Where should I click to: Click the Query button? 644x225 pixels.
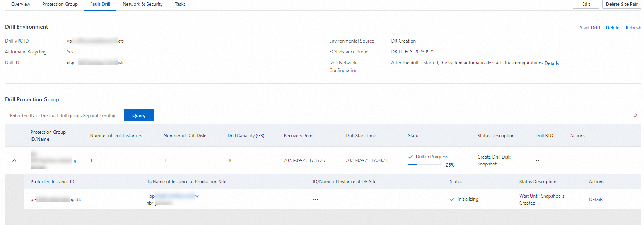click(139, 115)
